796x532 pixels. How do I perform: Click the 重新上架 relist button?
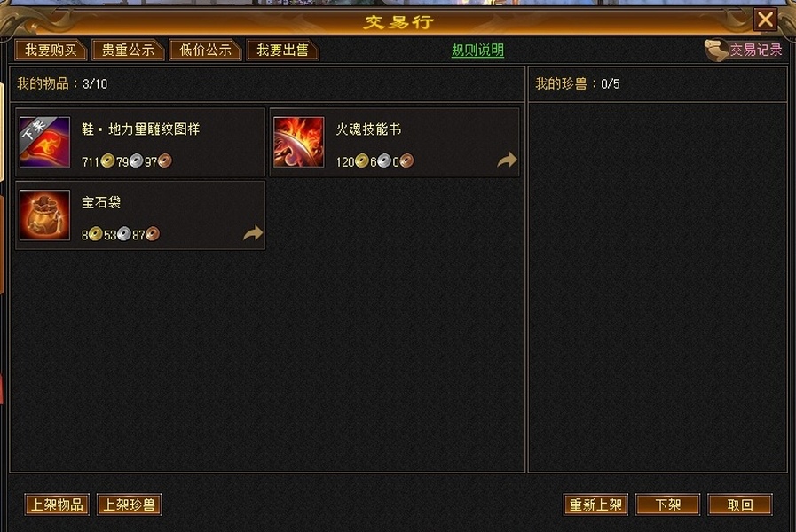click(596, 505)
